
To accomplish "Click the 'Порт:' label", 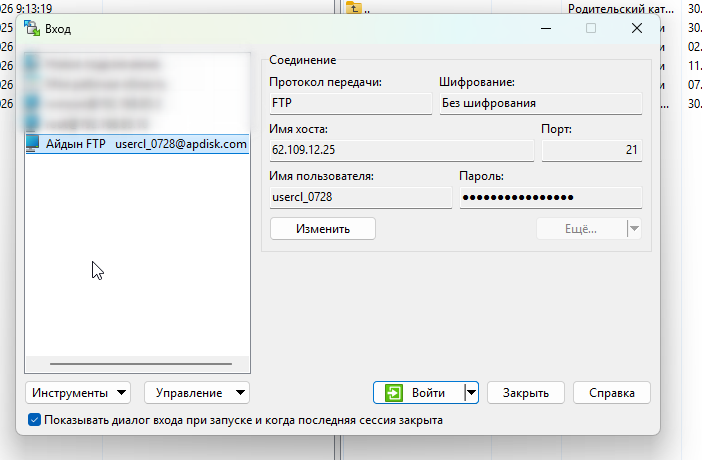I will pyautogui.click(x=556, y=129).
